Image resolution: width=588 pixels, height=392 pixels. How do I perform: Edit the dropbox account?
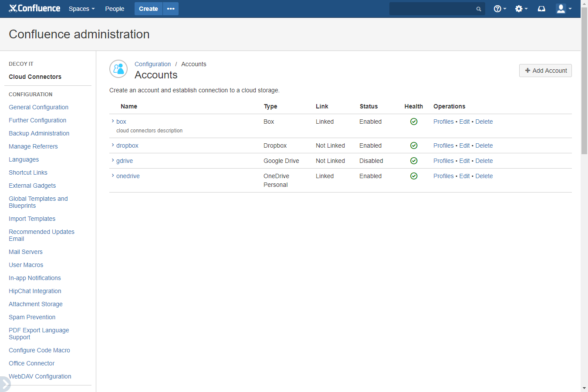pos(464,145)
